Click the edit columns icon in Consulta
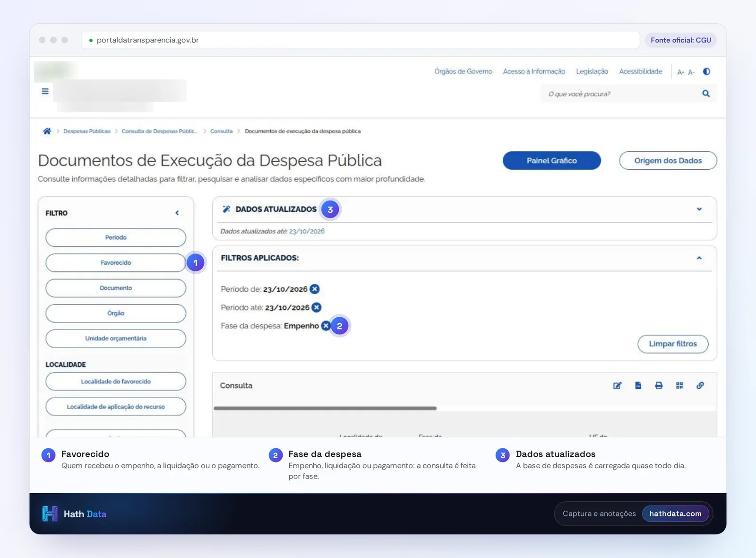Screen dimensions: 756x558 pyautogui.click(x=617, y=385)
